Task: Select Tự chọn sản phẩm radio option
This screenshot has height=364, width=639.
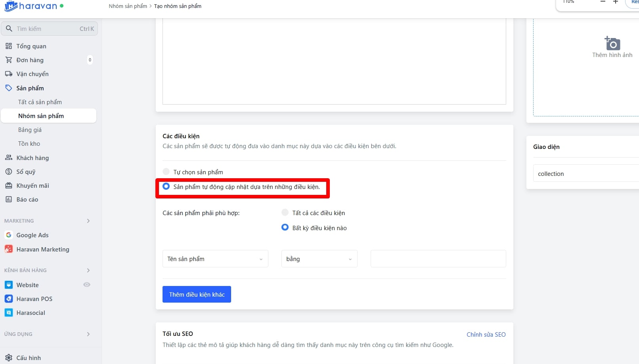Action: tap(166, 172)
